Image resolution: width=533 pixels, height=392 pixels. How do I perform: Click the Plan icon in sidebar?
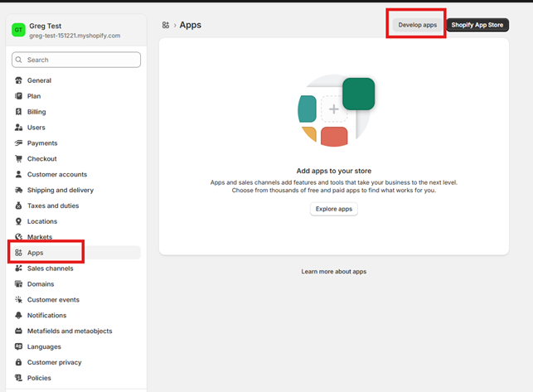pyautogui.click(x=19, y=96)
